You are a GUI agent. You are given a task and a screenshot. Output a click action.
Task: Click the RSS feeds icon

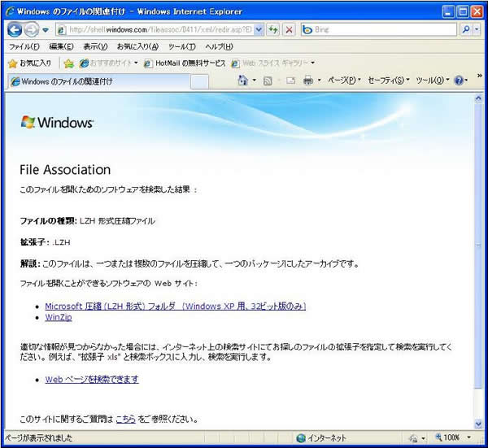coord(268,80)
